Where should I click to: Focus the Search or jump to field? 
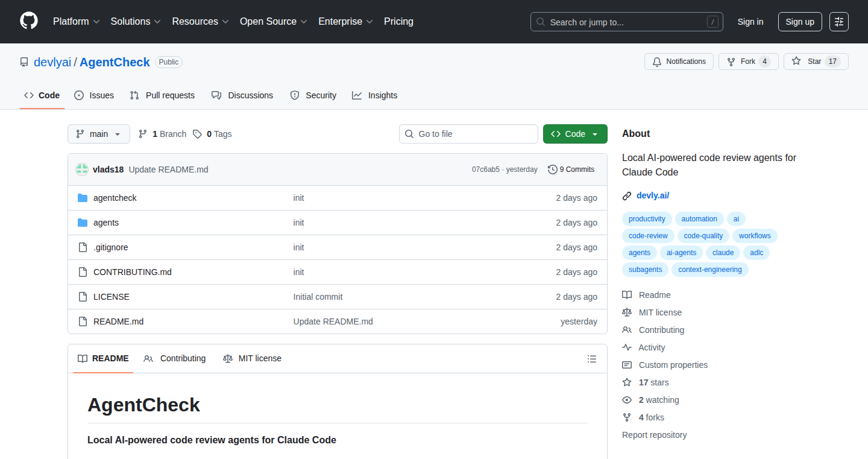point(627,22)
